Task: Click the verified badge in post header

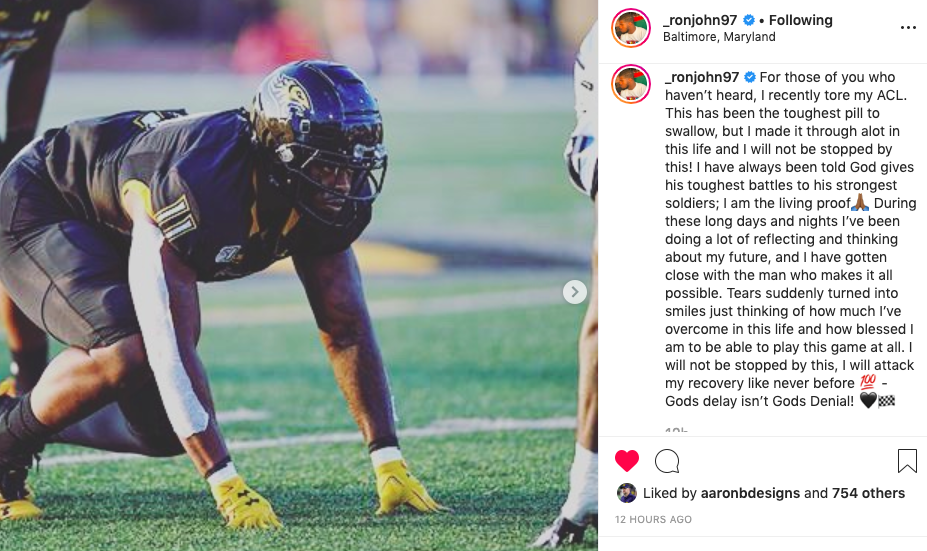Action: (748, 20)
